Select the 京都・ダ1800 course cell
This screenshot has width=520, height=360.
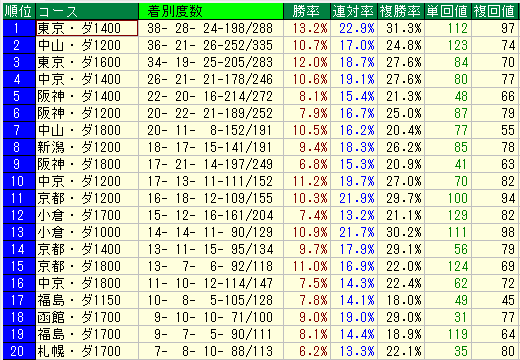[87, 266]
